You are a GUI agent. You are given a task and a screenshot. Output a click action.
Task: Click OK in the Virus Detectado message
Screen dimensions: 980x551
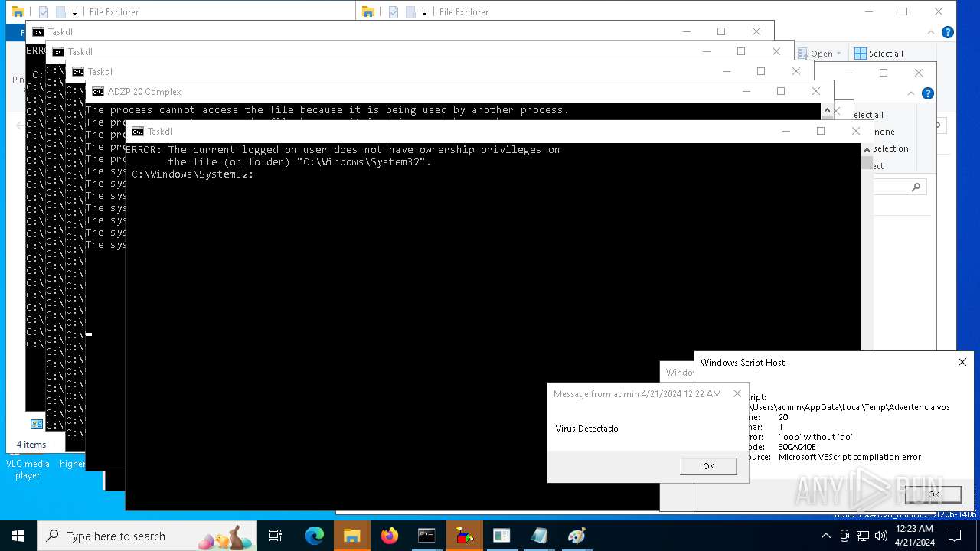pyautogui.click(x=708, y=466)
